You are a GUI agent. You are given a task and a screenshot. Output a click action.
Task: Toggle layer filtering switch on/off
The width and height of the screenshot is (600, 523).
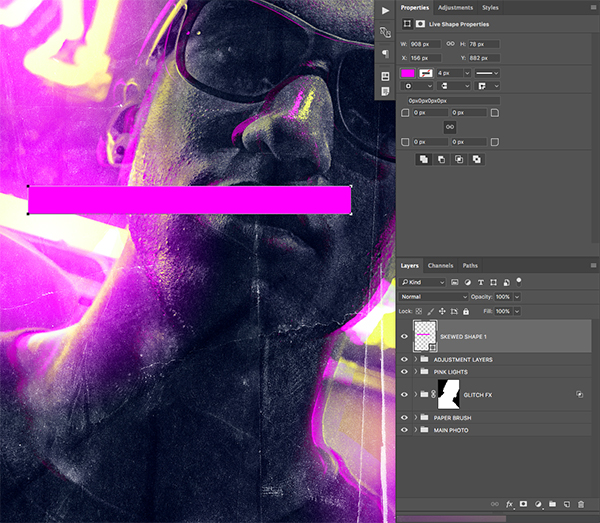click(x=519, y=282)
